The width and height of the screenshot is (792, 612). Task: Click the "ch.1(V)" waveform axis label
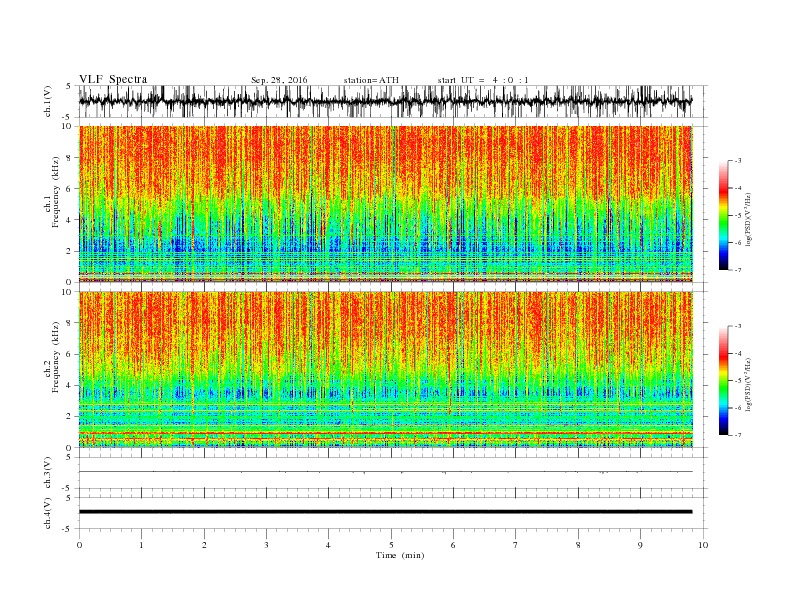[48, 102]
